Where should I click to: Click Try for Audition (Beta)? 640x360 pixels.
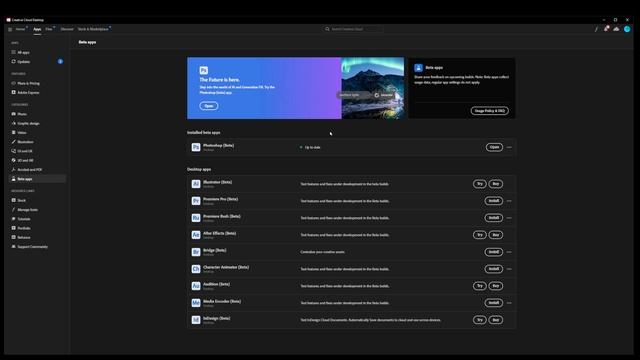[480, 286]
